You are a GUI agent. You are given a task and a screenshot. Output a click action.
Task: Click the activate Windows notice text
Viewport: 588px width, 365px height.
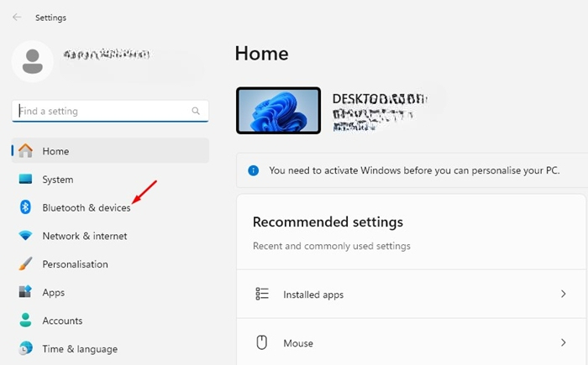(414, 170)
